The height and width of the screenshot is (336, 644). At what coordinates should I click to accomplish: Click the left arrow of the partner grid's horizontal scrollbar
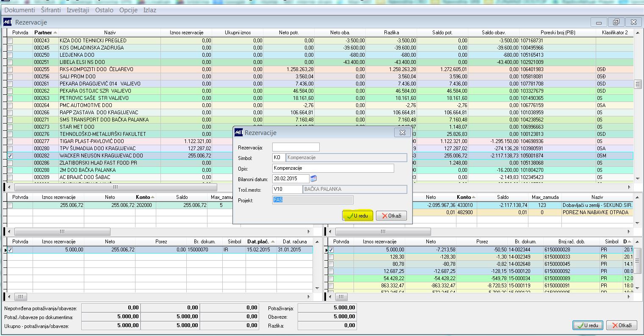click(x=10, y=187)
